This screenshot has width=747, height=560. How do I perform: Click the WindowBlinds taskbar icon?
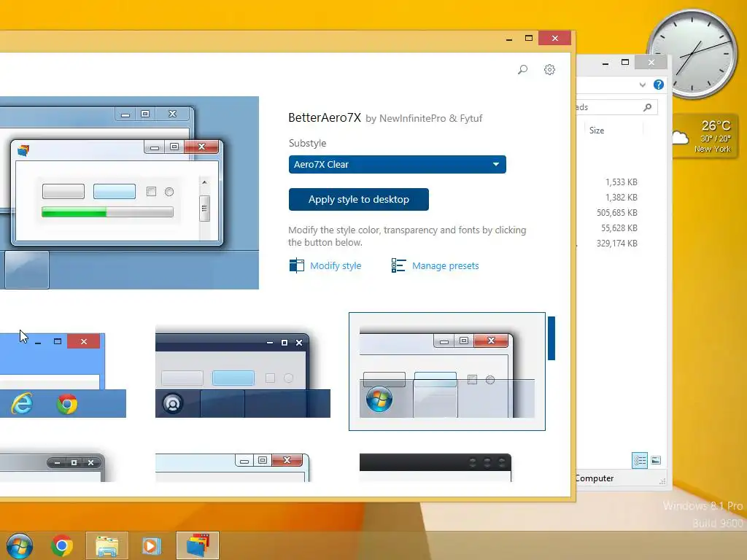pyautogui.click(x=198, y=545)
